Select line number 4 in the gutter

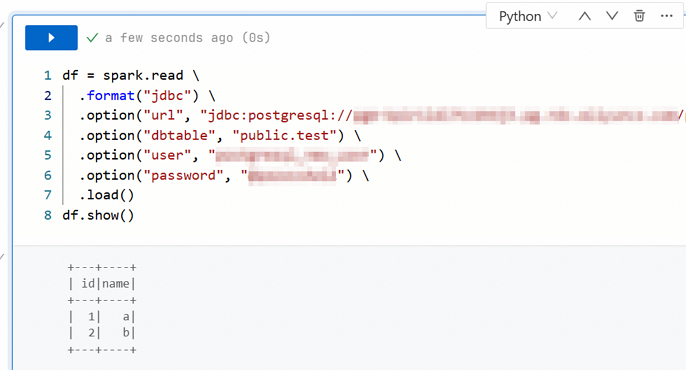pyautogui.click(x=48, y=136)
